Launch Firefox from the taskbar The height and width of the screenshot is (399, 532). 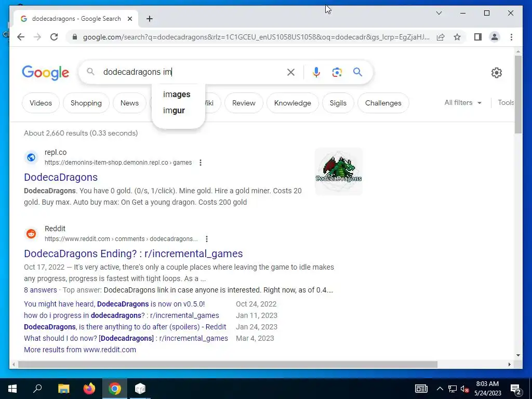click(89, 389)
